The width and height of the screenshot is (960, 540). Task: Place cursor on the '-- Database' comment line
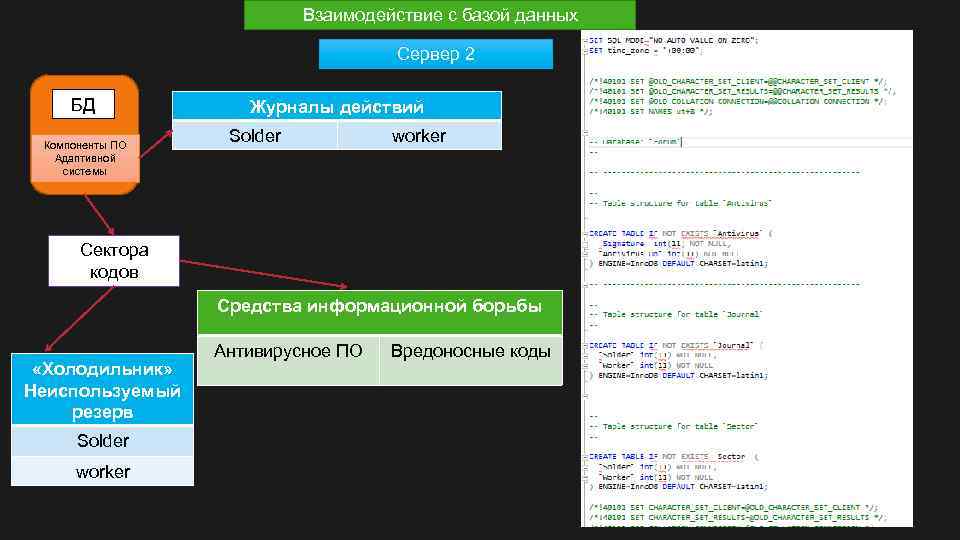point(635,141)
